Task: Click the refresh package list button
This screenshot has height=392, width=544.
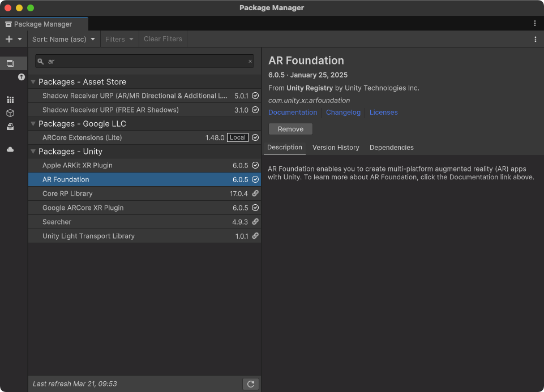Action: click(250, 384)
